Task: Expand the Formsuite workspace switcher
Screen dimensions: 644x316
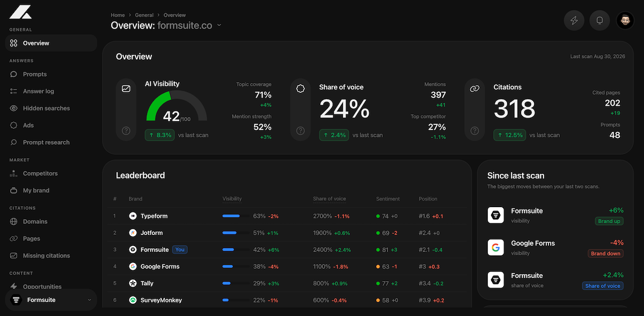Action: click(51, 300)
